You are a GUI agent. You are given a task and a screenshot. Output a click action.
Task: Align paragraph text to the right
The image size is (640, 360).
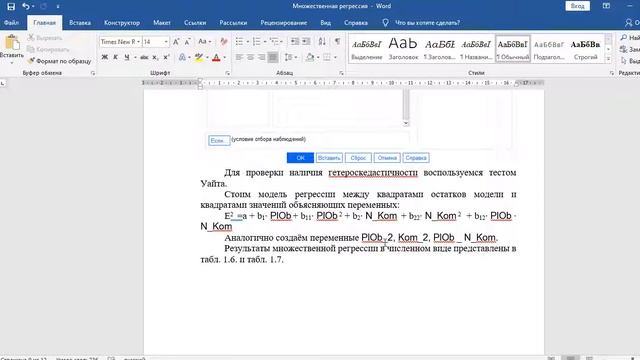pos(262,58)
